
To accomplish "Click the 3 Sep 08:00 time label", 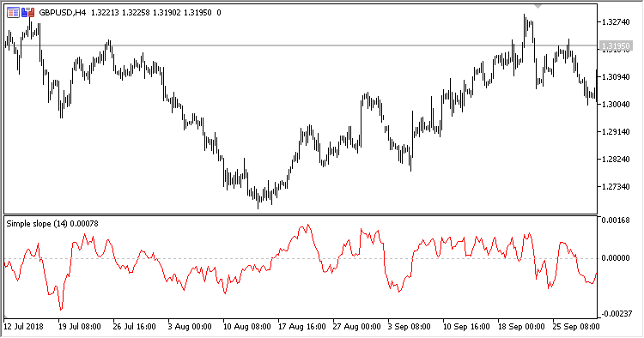I will tap(409, 327).
